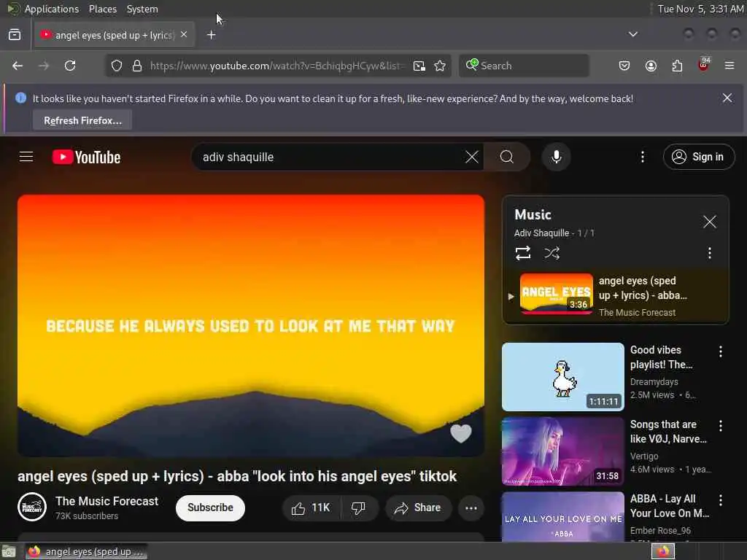Open the shield tracking protection icon
This screenshot has height=560, width=747.
click(117, 66)
